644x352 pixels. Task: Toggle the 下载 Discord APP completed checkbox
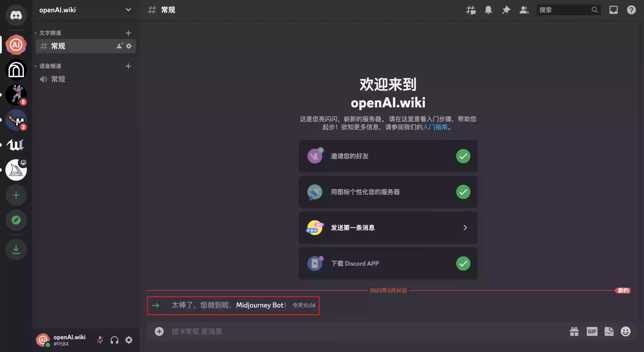463,264
